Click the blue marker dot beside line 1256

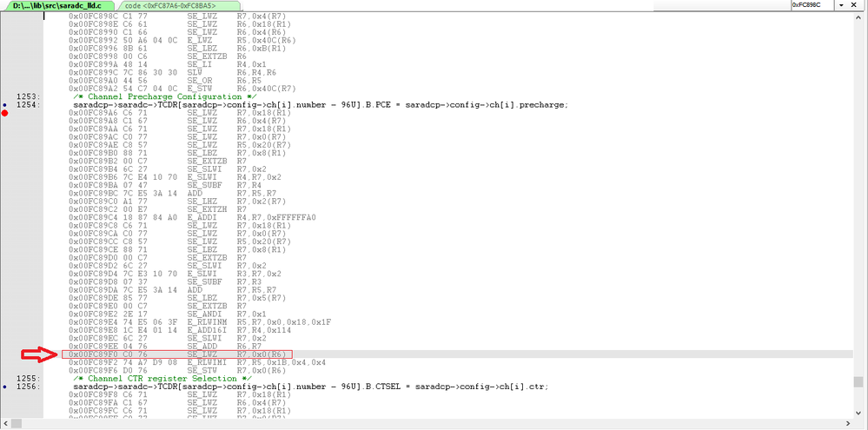click(4, 387)
